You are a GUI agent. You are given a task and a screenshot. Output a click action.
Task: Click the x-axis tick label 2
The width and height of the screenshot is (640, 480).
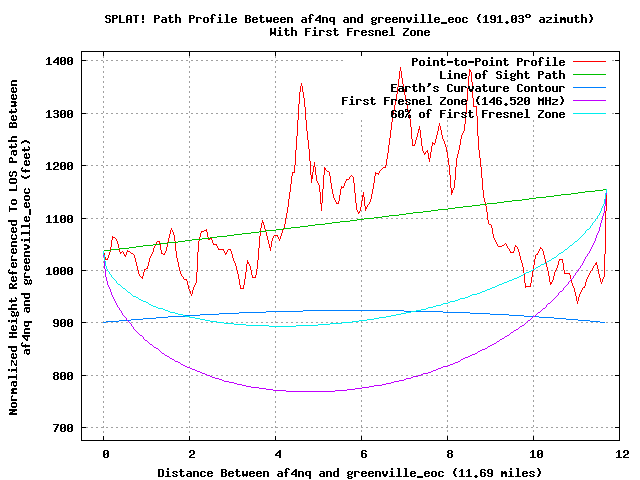tap(192, 454)
